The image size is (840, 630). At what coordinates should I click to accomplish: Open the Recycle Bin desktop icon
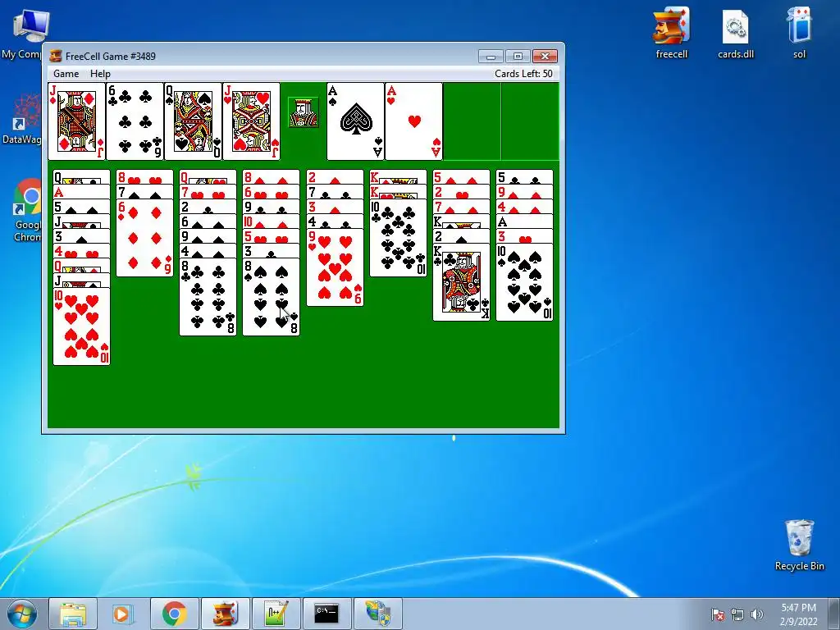799,545
